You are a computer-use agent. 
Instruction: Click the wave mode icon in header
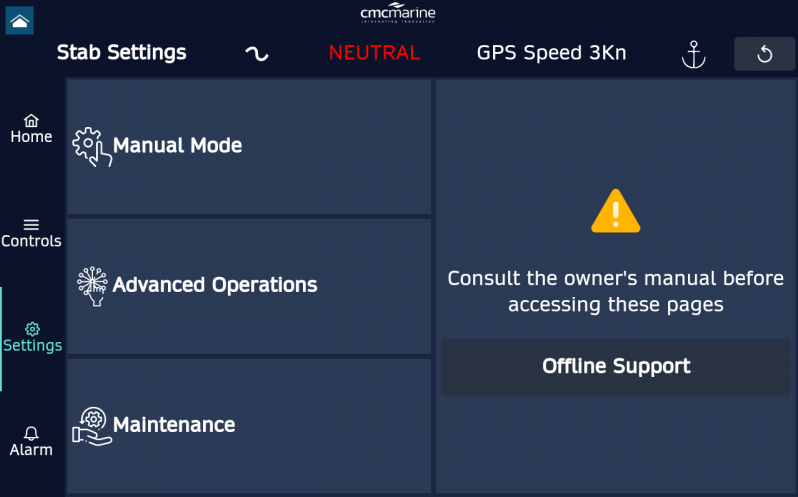(257, 54)
